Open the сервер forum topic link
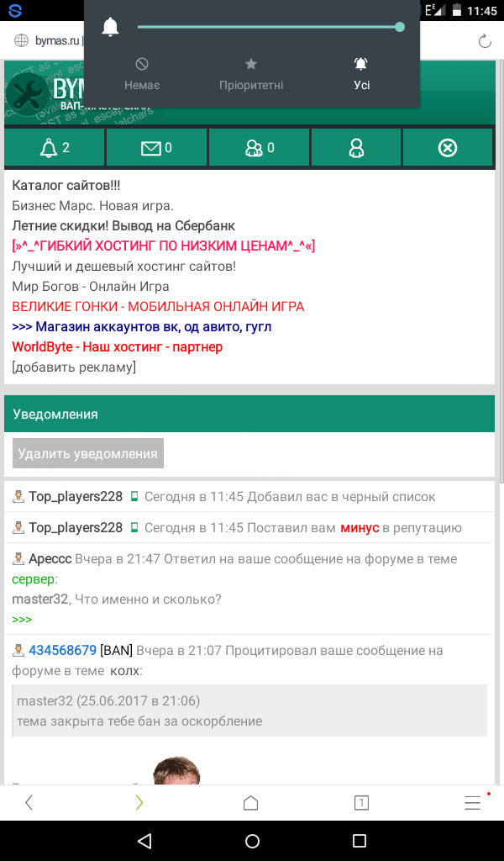This screenshot has width=504, height=861. tap(33, 579)
